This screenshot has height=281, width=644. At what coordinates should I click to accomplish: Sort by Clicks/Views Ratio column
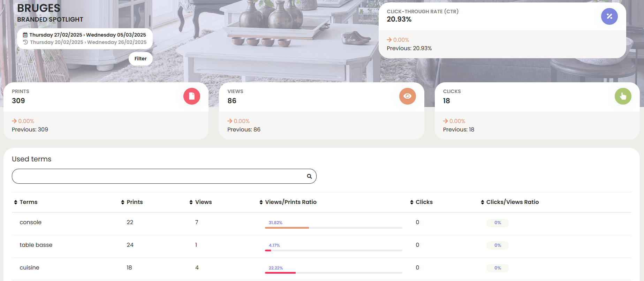click(x=509, y=202)
